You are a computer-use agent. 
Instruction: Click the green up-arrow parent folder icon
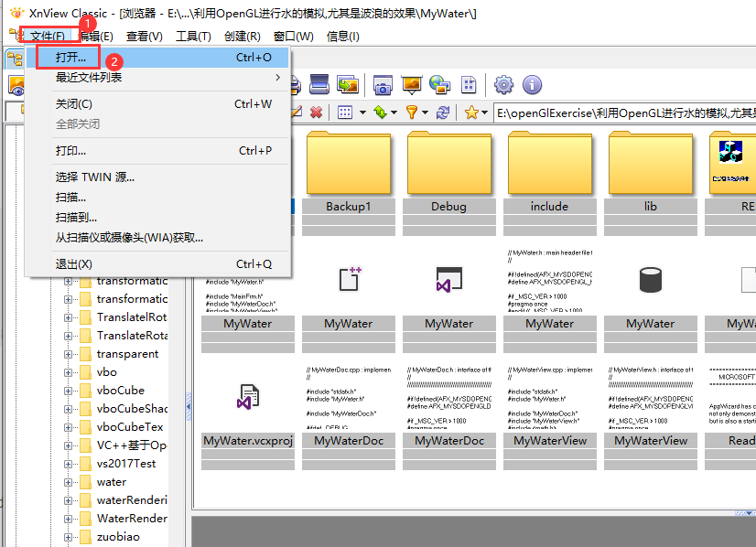379,110
